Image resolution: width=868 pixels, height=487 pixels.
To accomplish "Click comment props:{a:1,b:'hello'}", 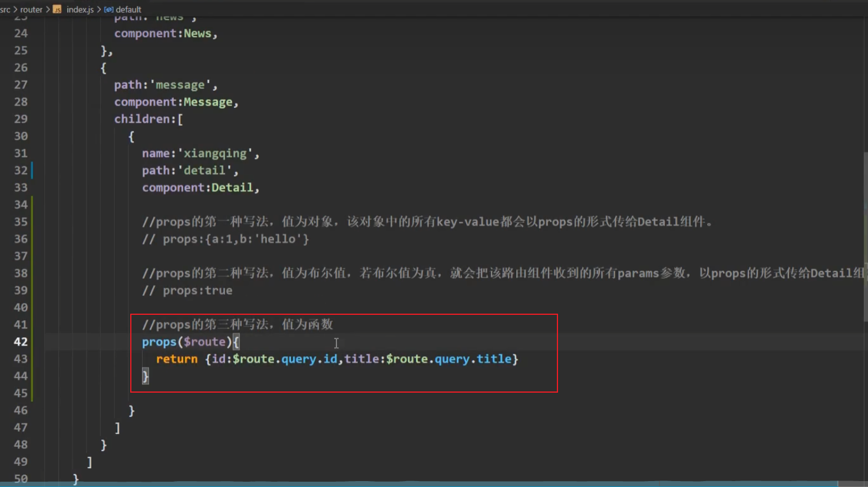I will (225, 239).
